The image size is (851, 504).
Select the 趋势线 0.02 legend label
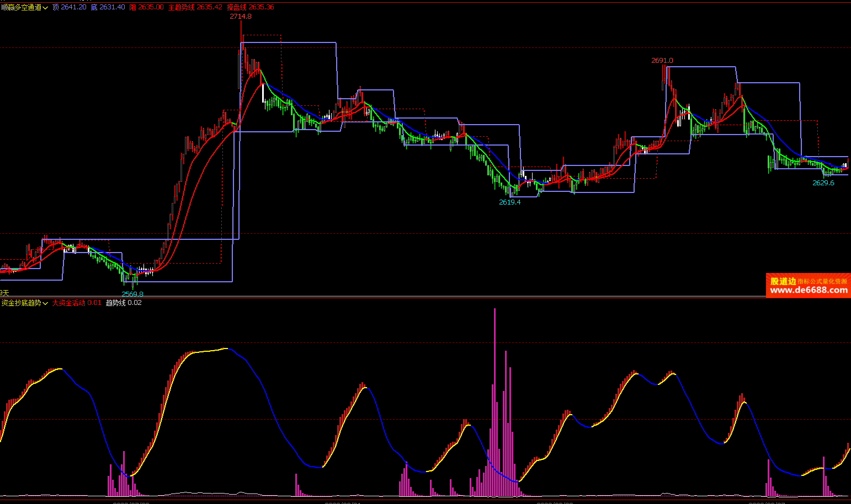124,303
